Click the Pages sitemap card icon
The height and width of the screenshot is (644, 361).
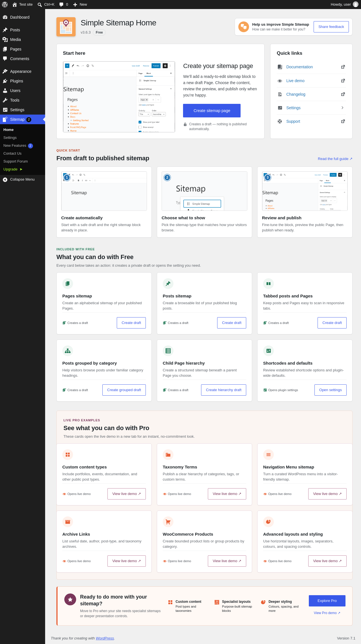pos(68,284)
